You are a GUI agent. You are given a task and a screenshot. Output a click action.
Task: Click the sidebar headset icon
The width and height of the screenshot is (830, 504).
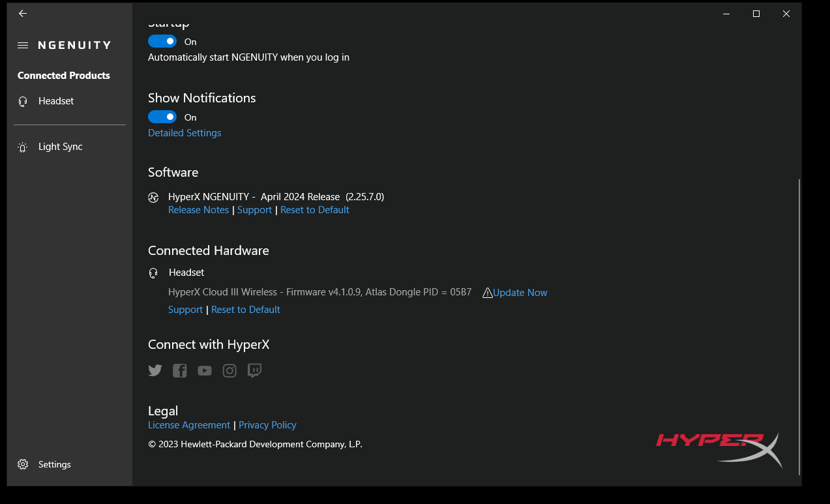23,102
